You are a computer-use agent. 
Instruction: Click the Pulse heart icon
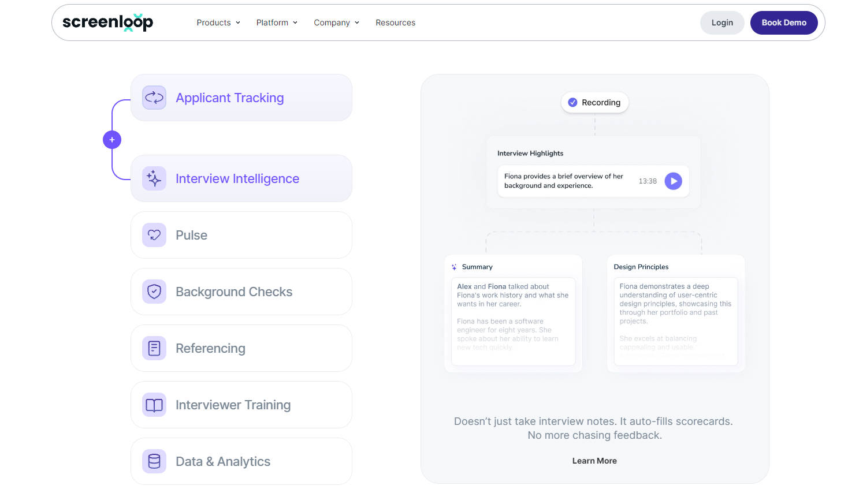tap(154, 235)
